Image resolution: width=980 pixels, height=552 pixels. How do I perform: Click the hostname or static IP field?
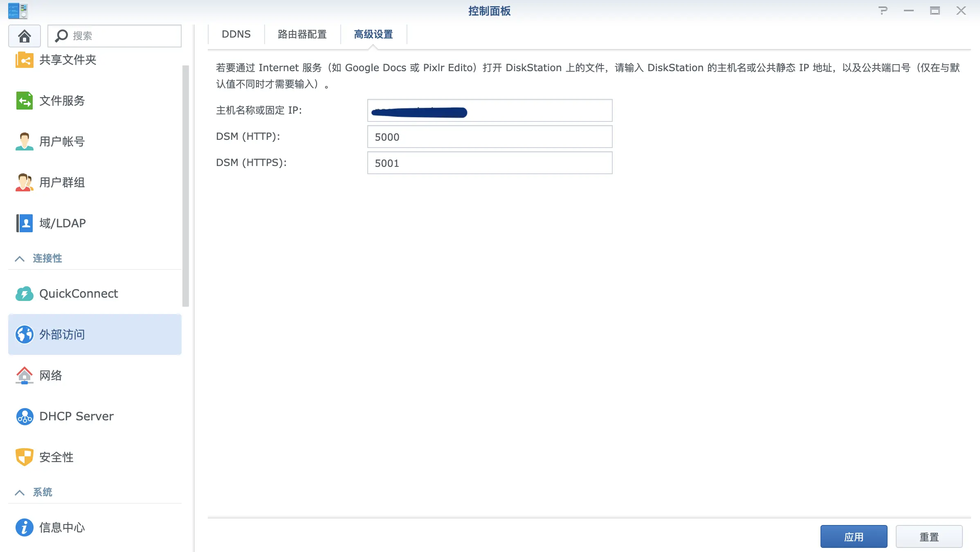pos(490,110)
